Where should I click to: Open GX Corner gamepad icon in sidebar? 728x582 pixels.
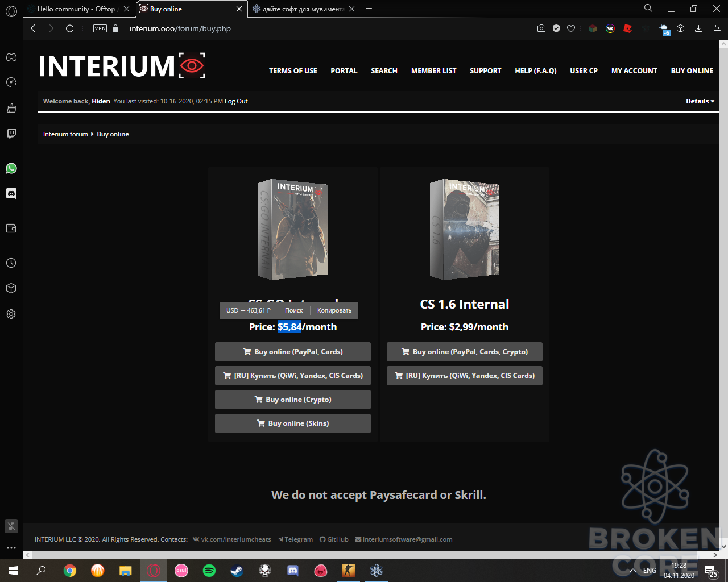11,57
